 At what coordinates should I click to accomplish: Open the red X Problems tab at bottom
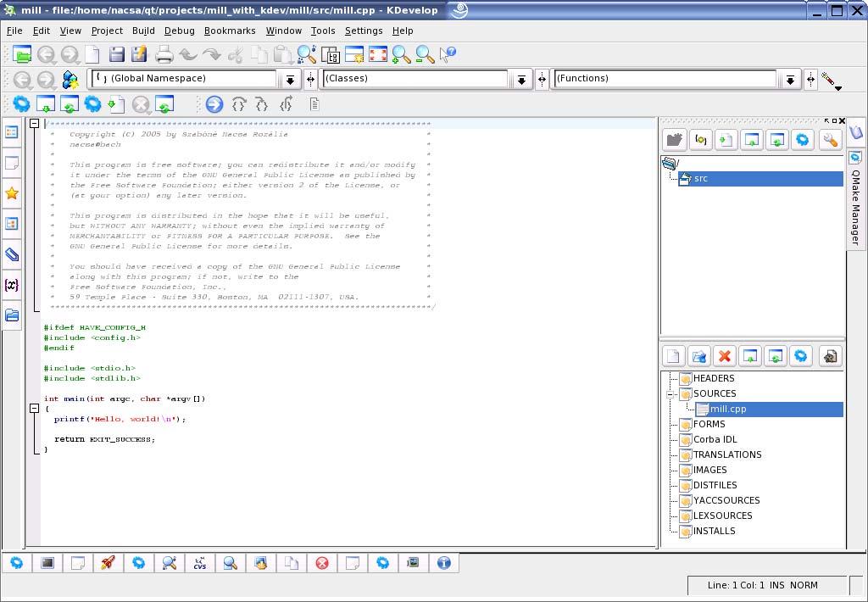point(322,563)
